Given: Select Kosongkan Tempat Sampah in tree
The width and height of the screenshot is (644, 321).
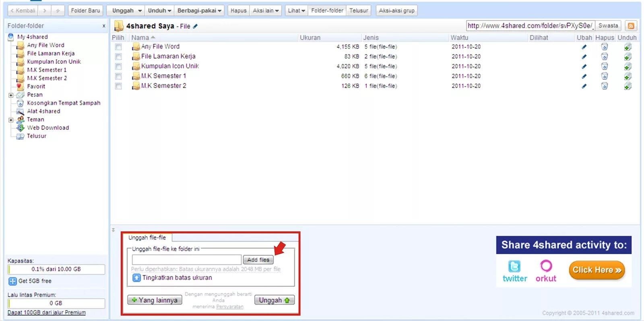Looking at the screenshot, I should click(x=64, y=103).
